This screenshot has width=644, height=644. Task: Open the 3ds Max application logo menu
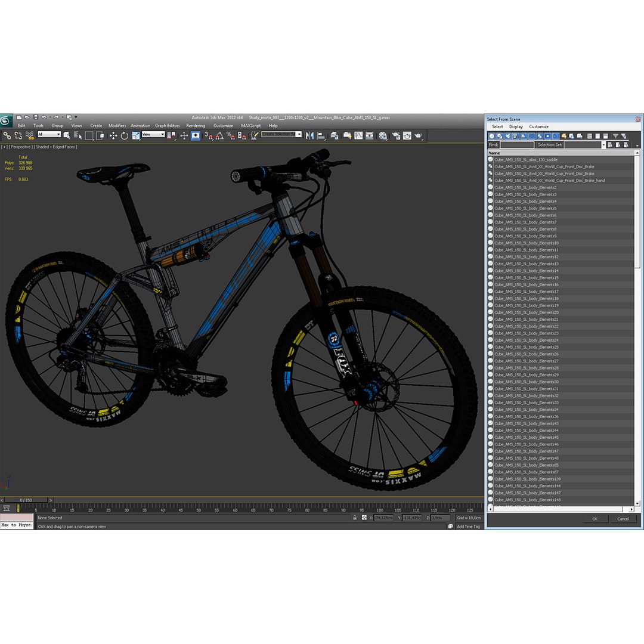point(6,120)
